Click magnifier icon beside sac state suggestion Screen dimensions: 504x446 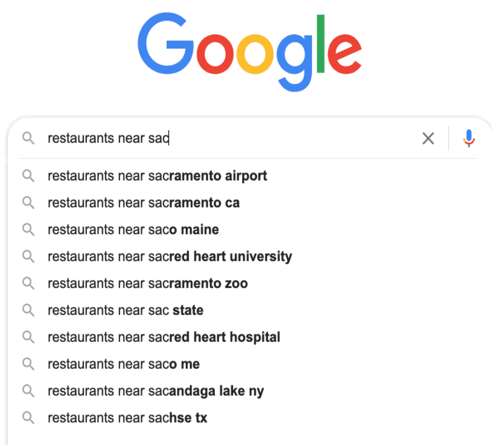tap(28, 310)
